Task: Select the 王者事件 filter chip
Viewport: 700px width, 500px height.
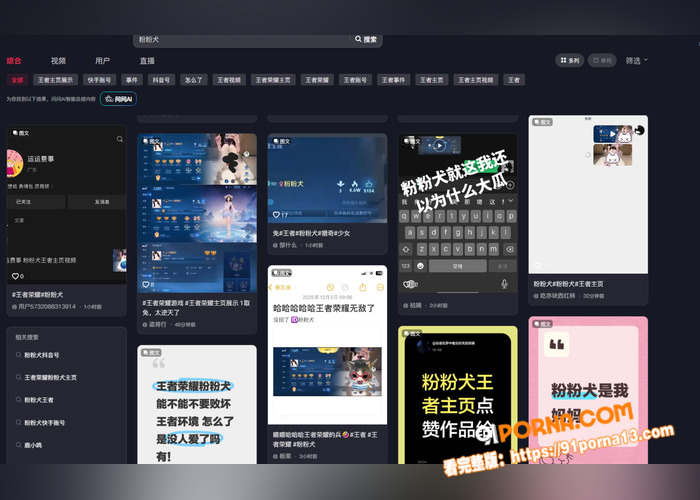Action: (393, 80)
